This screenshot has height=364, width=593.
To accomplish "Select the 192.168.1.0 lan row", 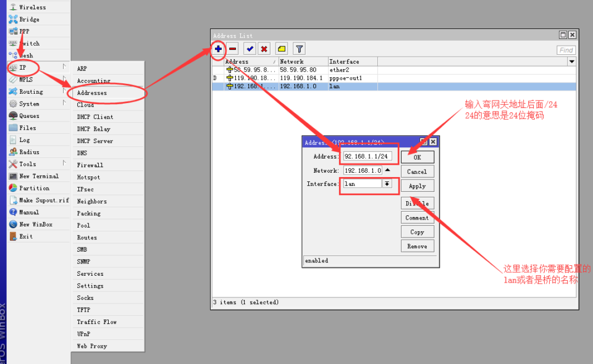I will [x=394, y=86].
